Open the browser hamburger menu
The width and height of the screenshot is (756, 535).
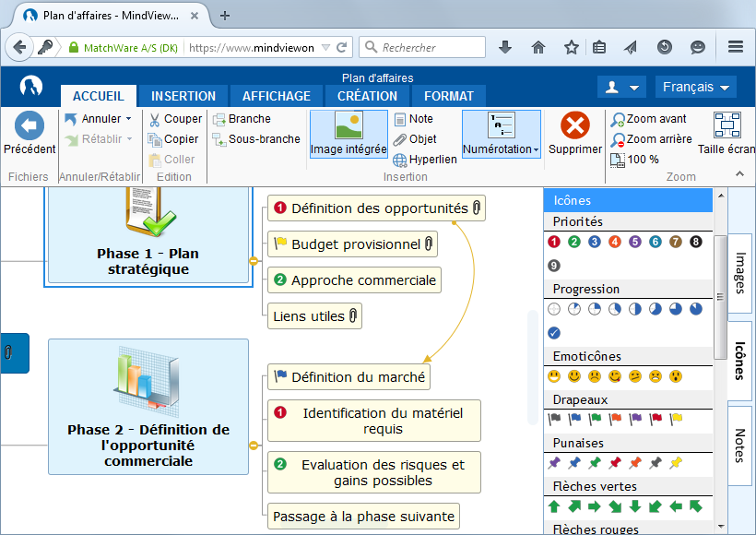[x=736, y=47]
